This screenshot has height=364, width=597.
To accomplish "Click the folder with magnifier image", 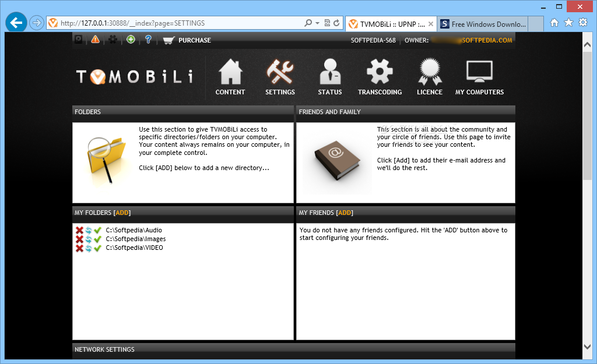I will [106, 160].
